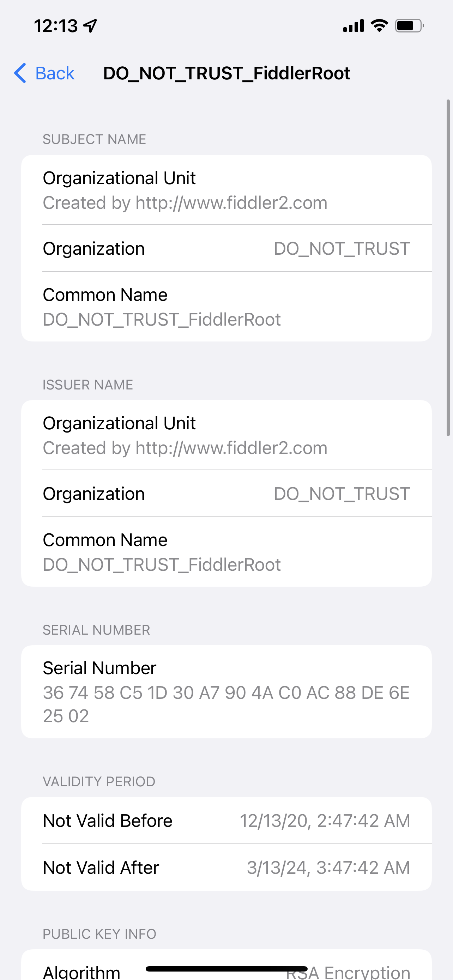The width and height of the screenshot is (453, 980).
Task: Tap the home indicator bar at bottom
Action: tap(226, 969)
